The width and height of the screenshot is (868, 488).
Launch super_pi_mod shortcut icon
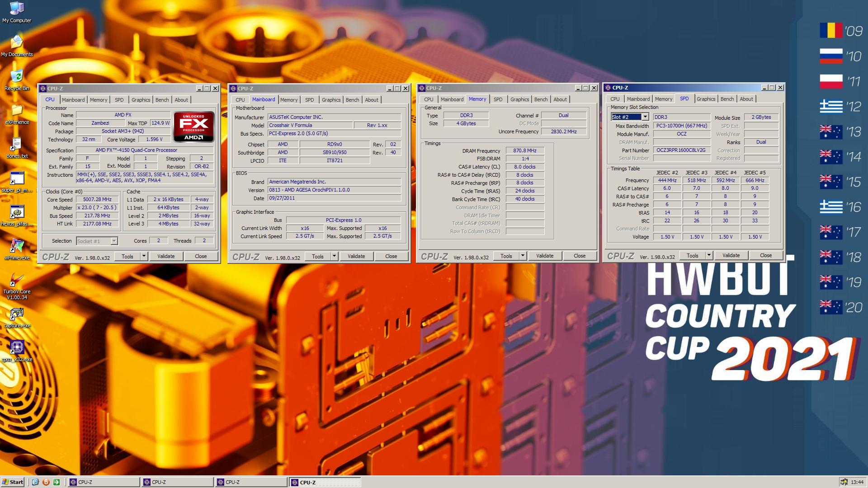click(17, 182)
